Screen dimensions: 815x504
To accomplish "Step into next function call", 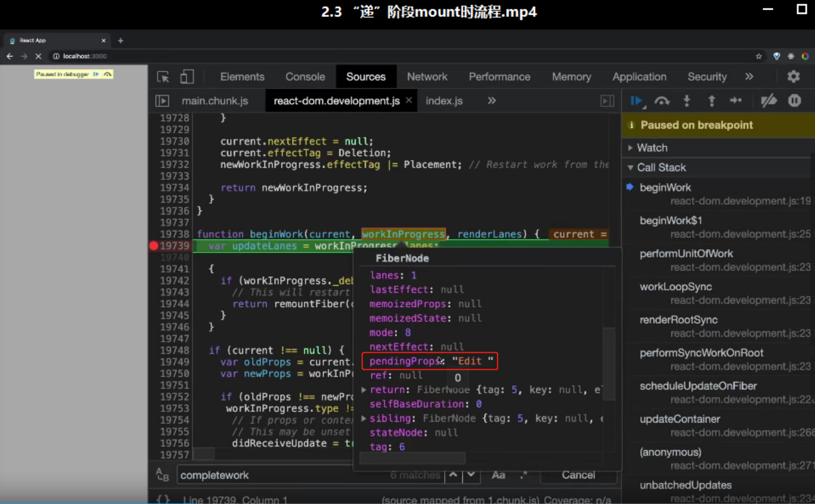I will 686,101.
